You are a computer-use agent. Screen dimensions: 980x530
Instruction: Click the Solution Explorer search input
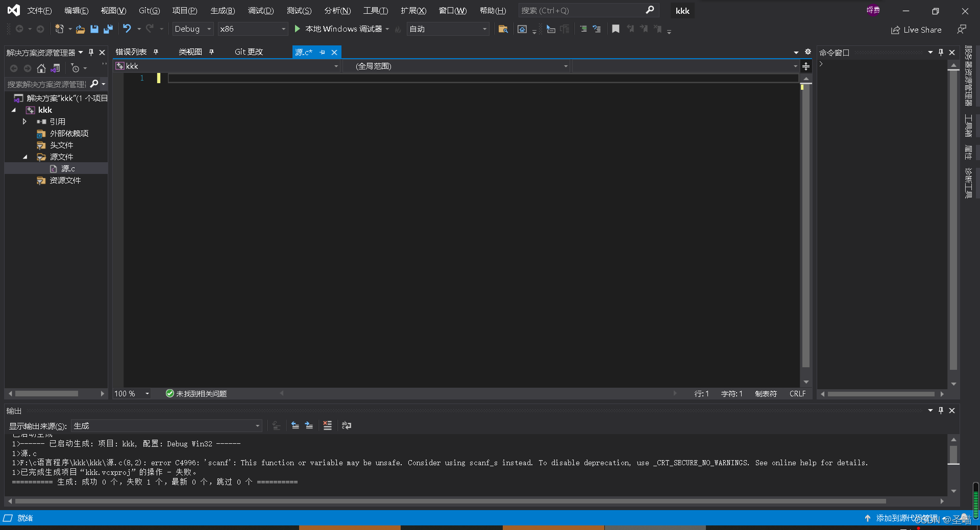47,84
